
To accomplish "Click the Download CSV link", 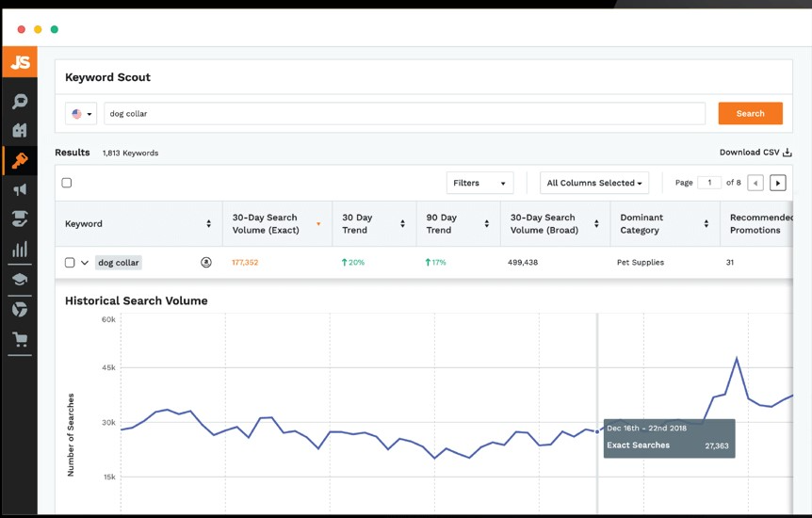I will pyautogui.click(x=755, y=153).
